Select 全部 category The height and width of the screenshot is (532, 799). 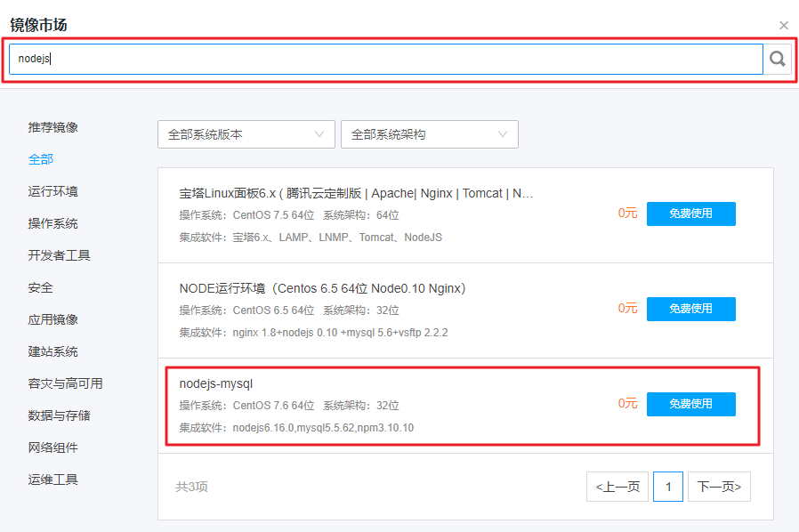tap(41, 159)
